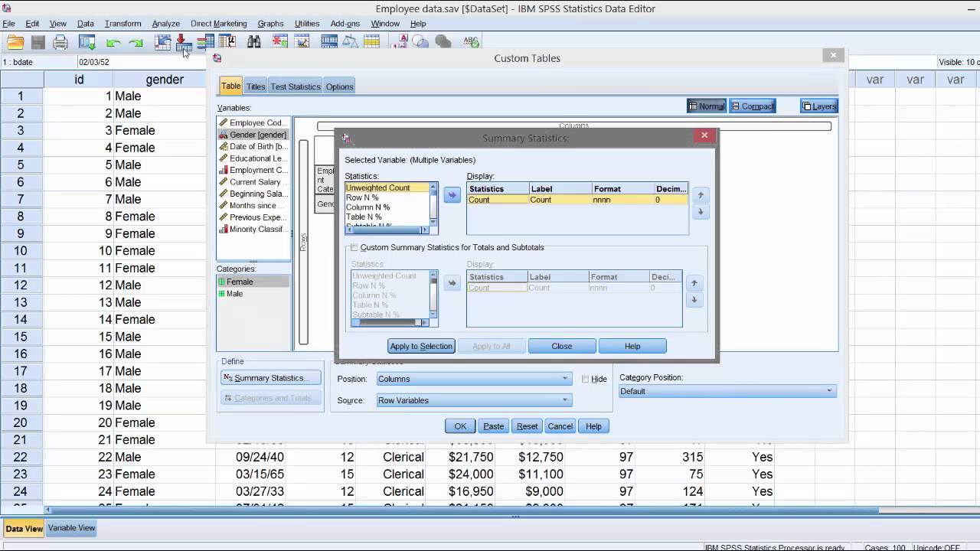Click the Weight cases scale icon
Image resolution: width=980 pixels, height=551 pixels.
pos(351,42)
